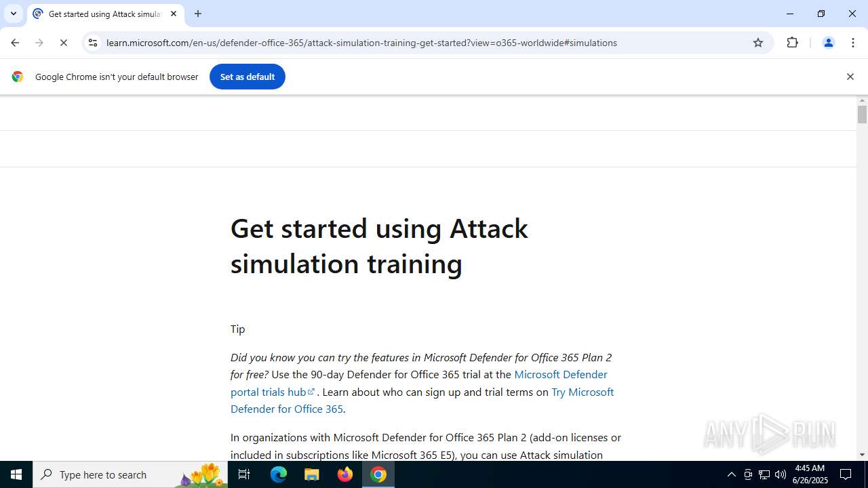
Task: Select the Chrome taskbar icon
Action: click(378, 474)
